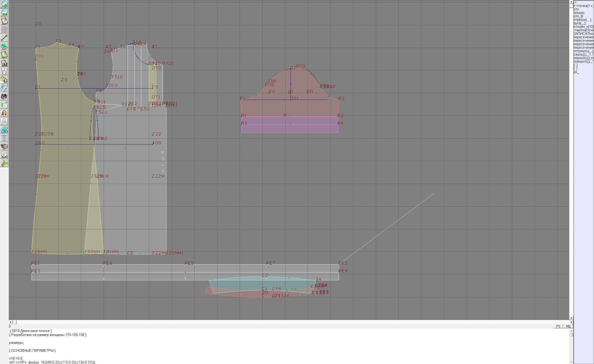The height and width of the screenshot is (364, 594).
Task: Click the zoom in magnifier icon
Action: [4, 4]
